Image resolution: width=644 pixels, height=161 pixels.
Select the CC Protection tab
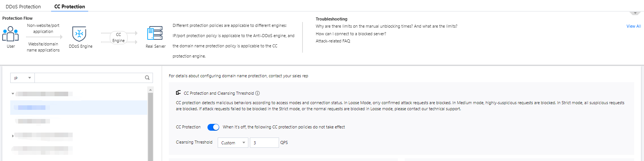click(x=70, y=6)
